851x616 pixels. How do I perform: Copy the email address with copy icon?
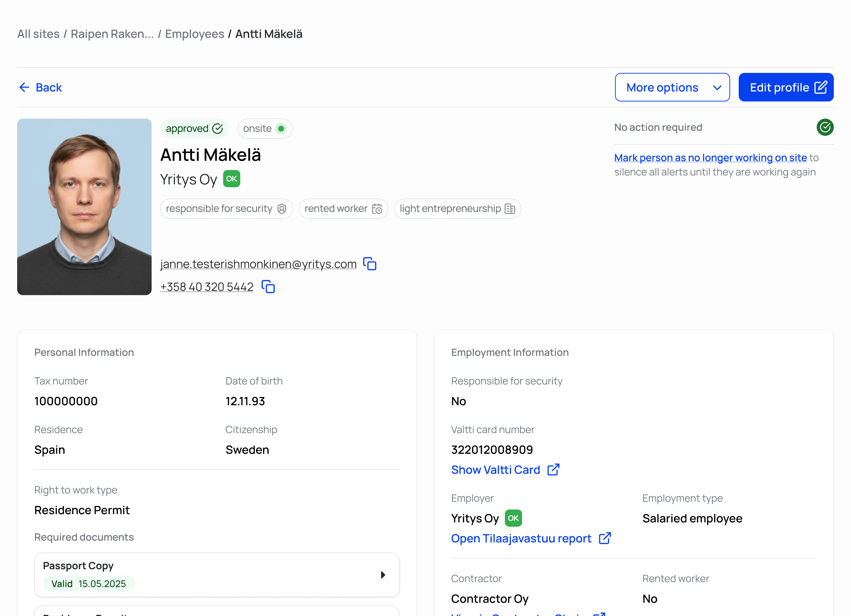370,264
